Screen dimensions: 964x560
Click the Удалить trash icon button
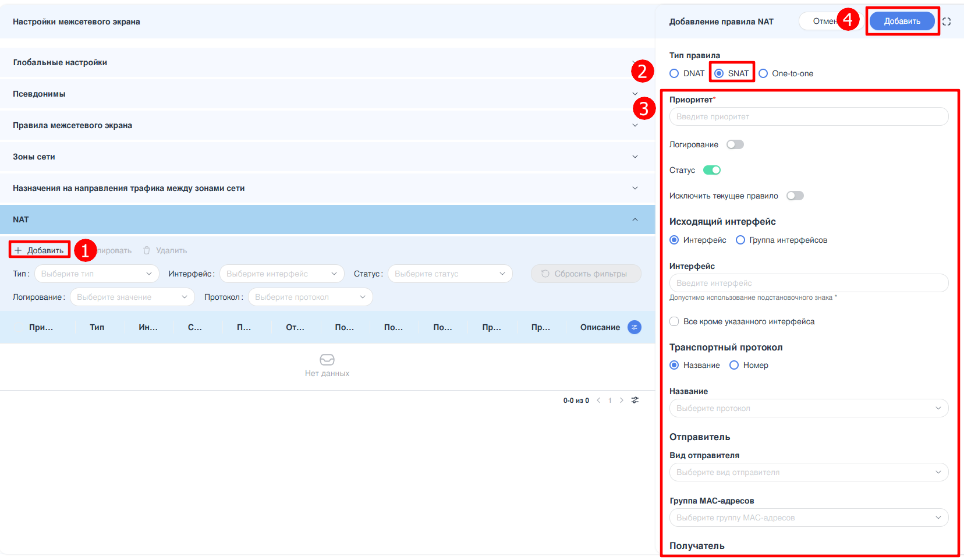[x=165, y=250]
